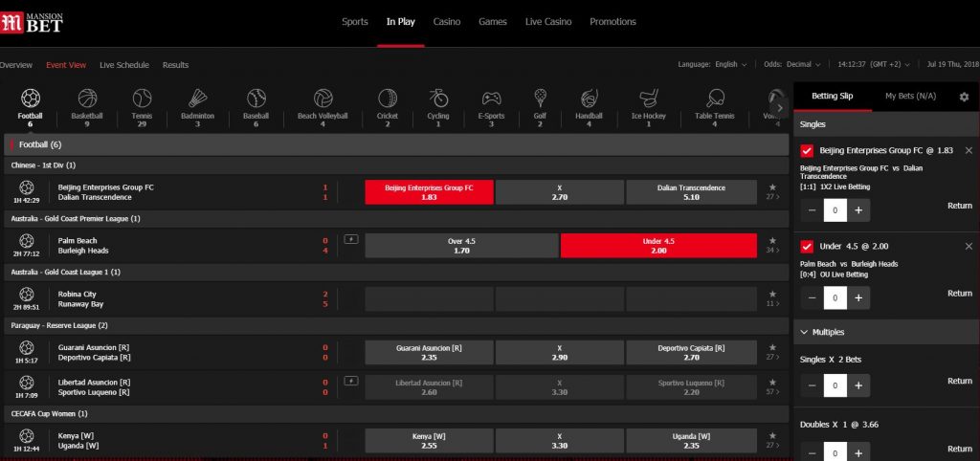The width and height of the screenshot is (980, 461).
Task: Open the Promotions menu
Action: 612,22
